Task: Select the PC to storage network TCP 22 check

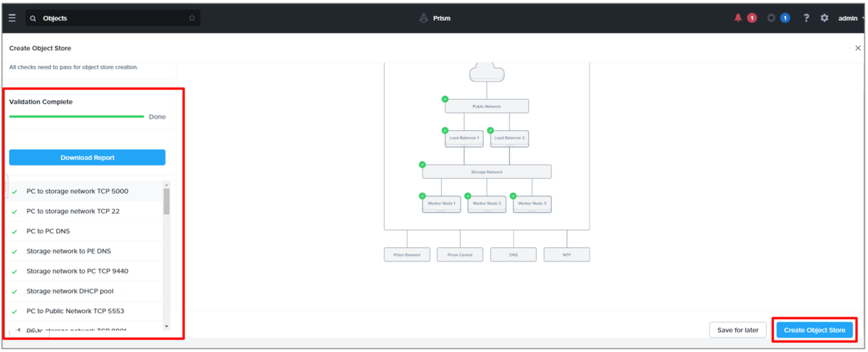Action: 86,211
